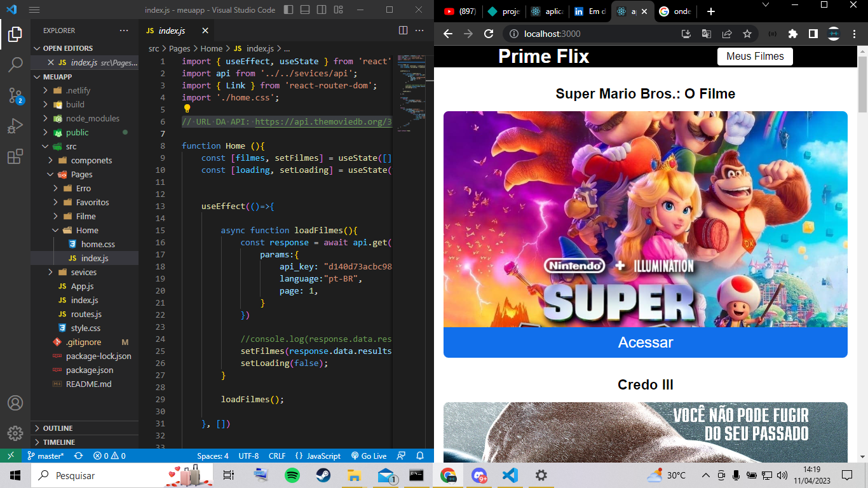The width and height of the screenshot is (868, 488).
Task: Open home.css file in explorer
Action: click(85, 244)
